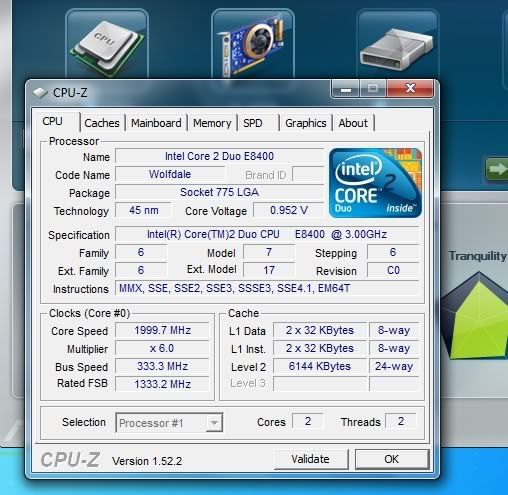Click the Model value 7
Screen dimensions: 508x495
[269, 252]
